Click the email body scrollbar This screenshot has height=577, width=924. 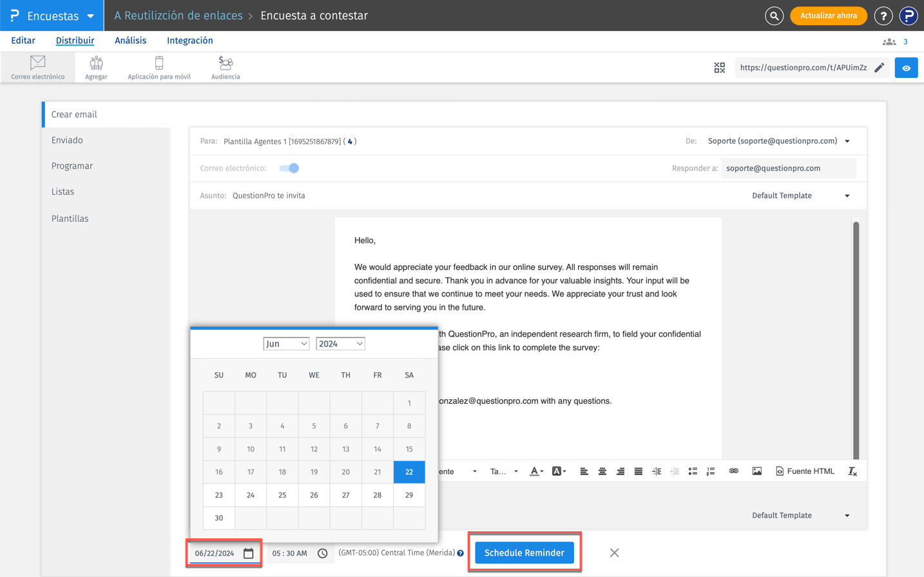tap(856, 340)
